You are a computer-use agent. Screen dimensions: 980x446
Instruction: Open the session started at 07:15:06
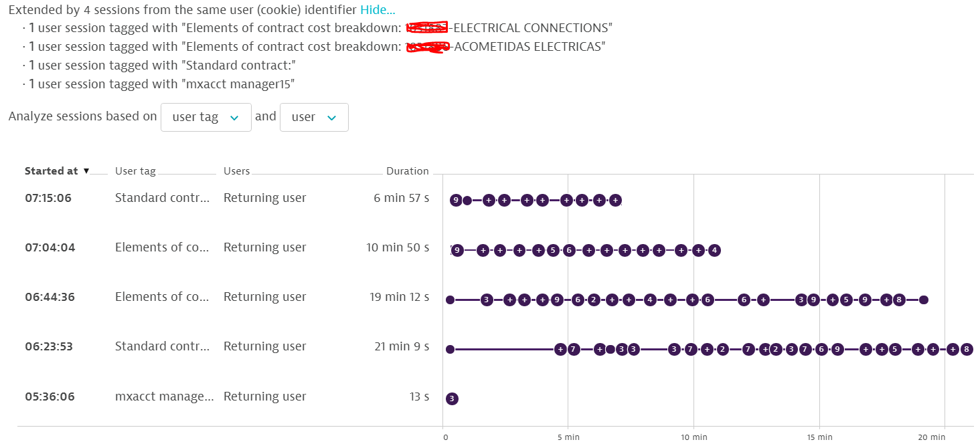(48, 198)
